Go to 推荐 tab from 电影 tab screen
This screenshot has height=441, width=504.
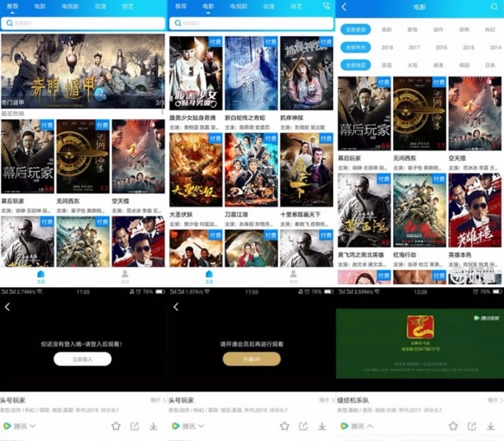181,6
